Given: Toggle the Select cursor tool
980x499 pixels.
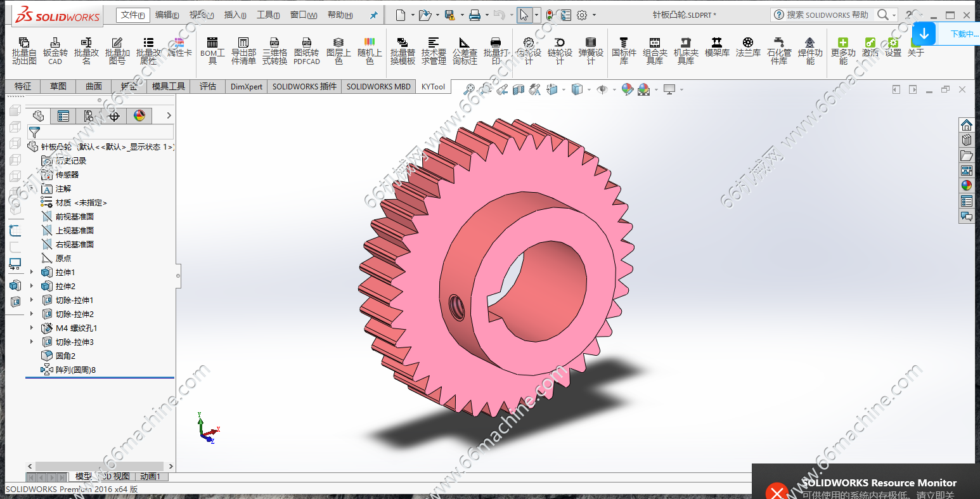Looking at the screenshot, I should coord(524,15).
